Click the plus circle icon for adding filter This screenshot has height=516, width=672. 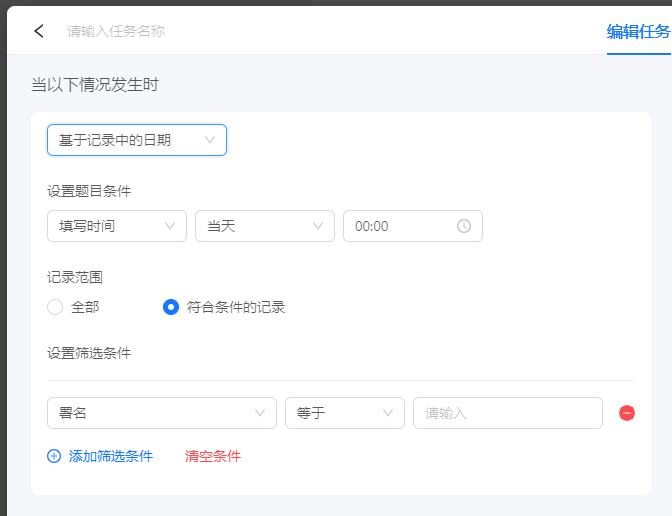54,456
